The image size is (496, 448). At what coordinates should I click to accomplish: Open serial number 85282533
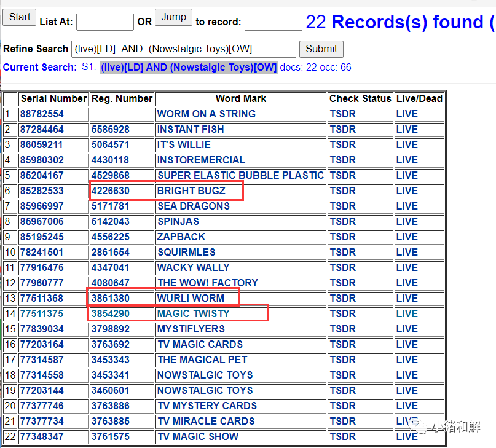click(x=42, y=191)
